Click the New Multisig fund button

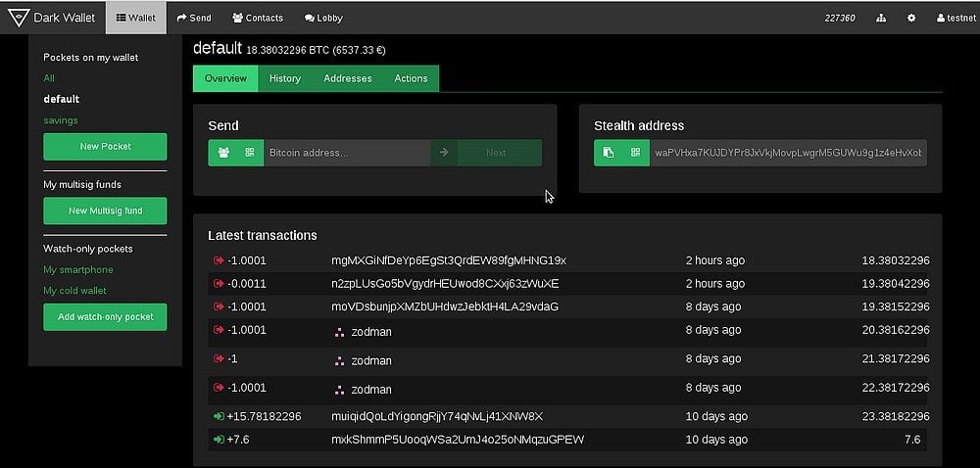[x=105, y=211]
